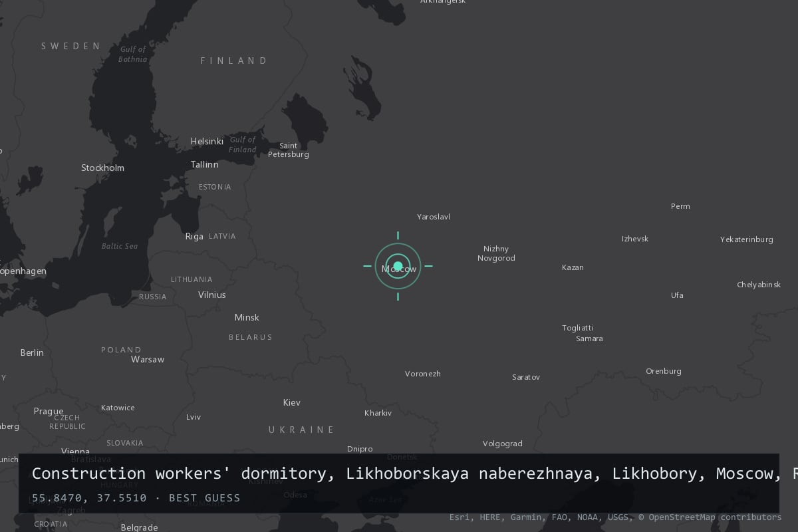Open the OpenStreetMap contributors attribution link

point(710,517)
